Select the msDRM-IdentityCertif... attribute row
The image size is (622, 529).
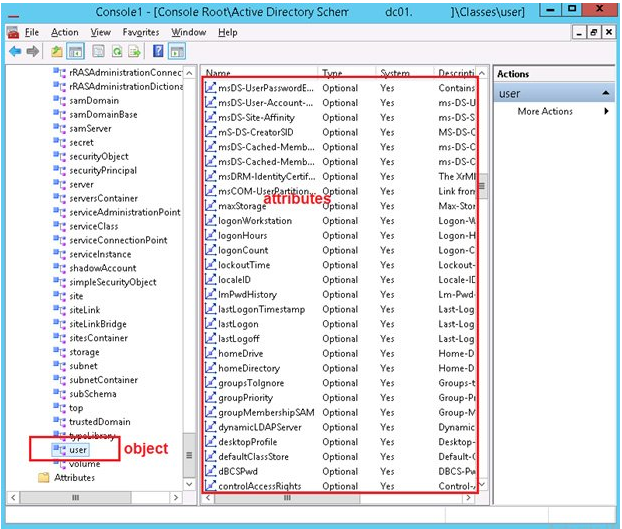[x=340, y=176]
